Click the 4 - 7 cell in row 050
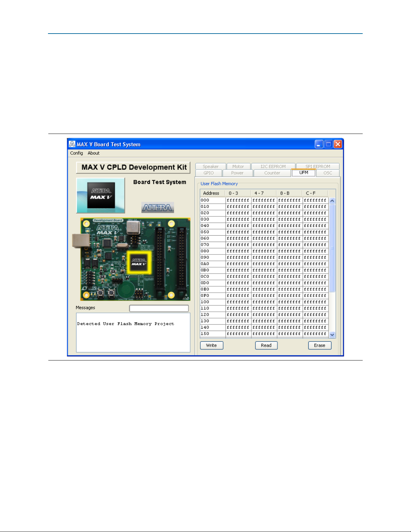Screen dimensions: 411x532 [x=264, y=232]
